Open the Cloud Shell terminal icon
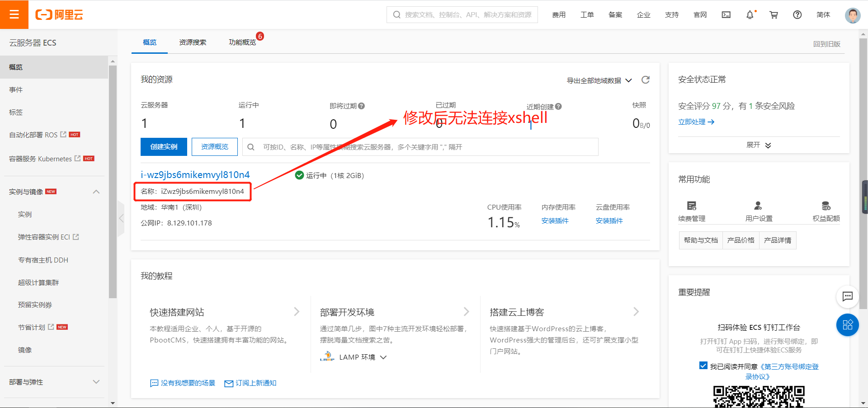The height and width of the screenshot is (408, 868). coord(726,15)
